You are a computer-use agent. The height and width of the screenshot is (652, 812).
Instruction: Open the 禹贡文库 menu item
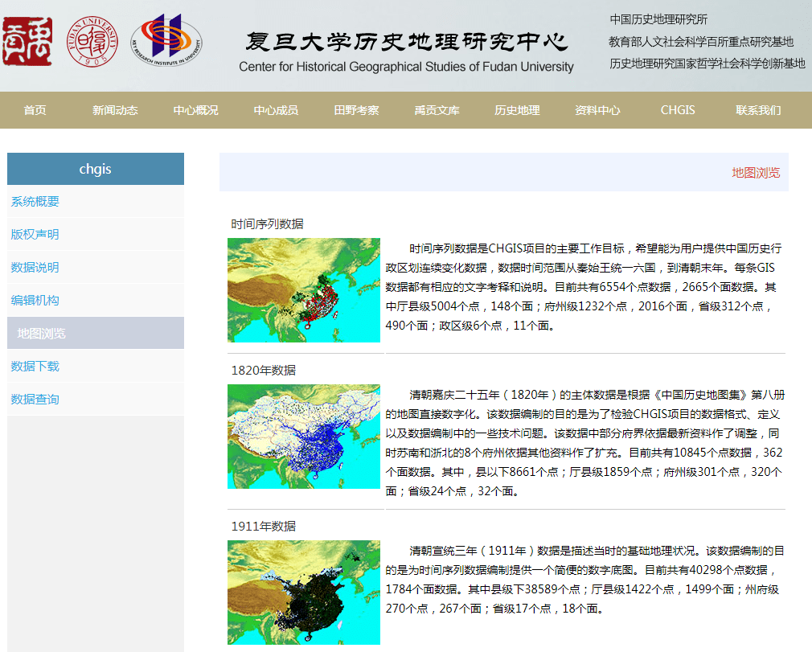437,110
